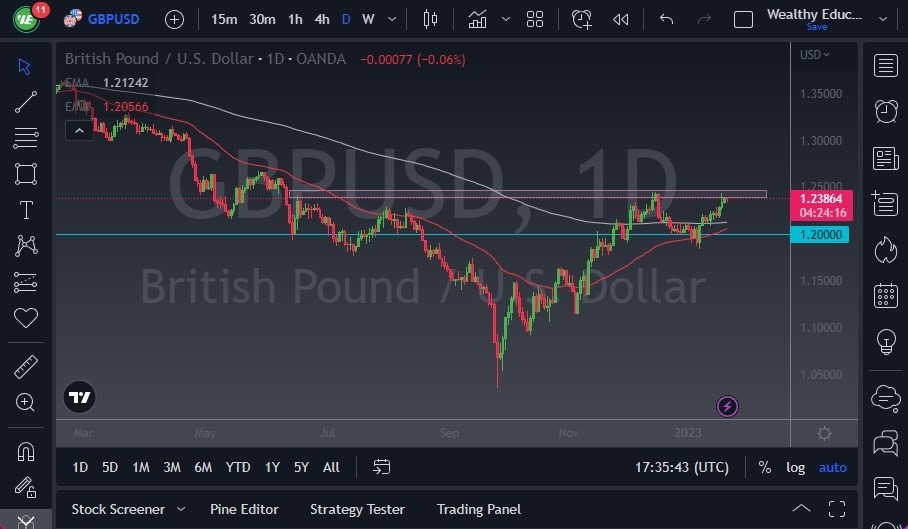This screenshot has height=529, width=908.
Task: Open the Pine Editor tab
Action: point(244,509)
